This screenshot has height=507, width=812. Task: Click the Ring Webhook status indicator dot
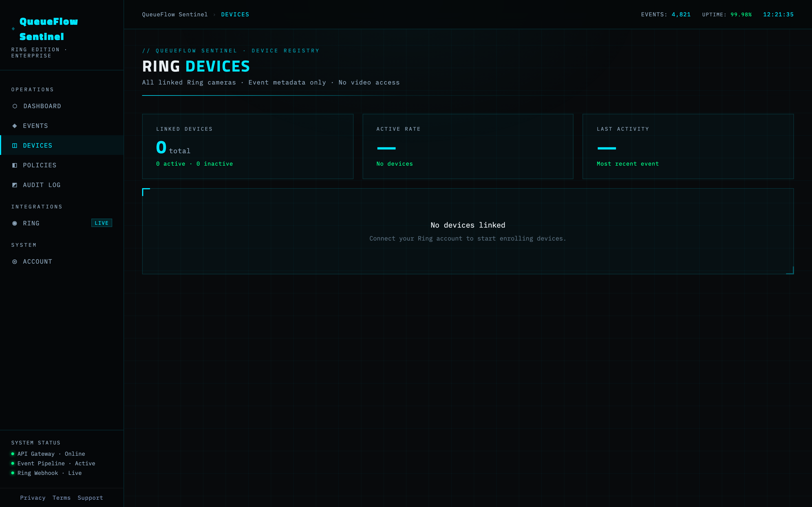[x=12, y=473]
